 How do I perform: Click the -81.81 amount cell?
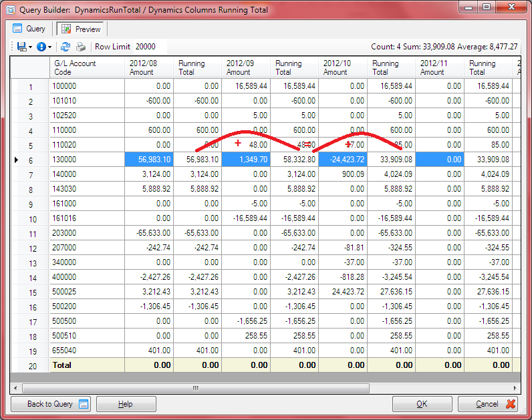tap(343, 248)
